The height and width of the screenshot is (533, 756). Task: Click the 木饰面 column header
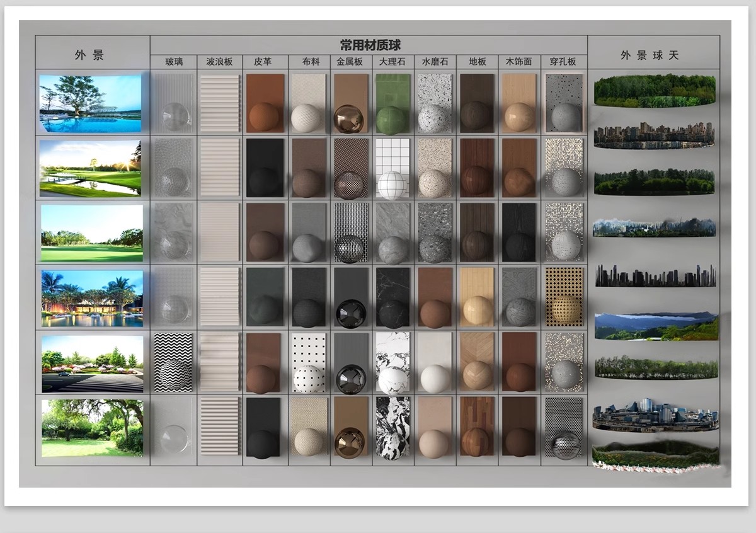coord(519,62)
